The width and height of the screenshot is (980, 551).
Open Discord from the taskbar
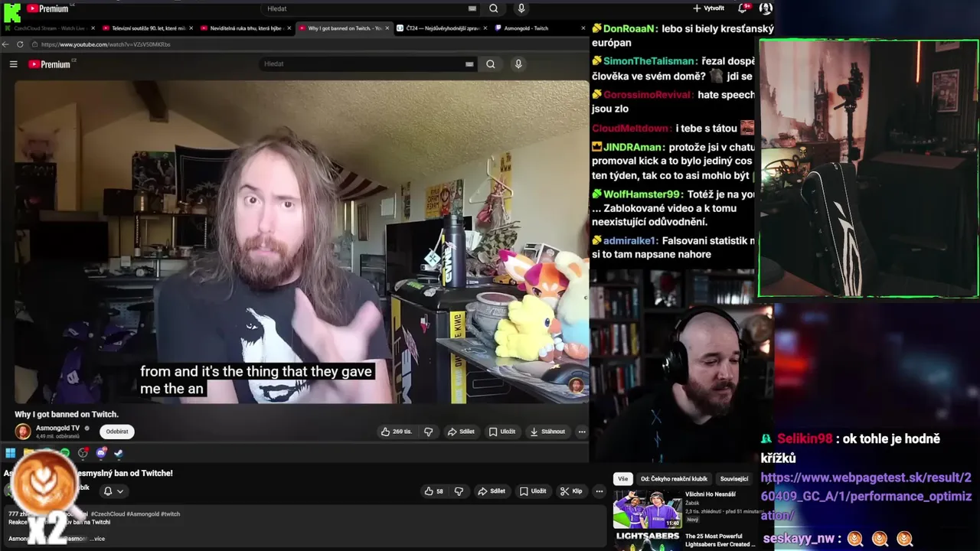(100, 453)
